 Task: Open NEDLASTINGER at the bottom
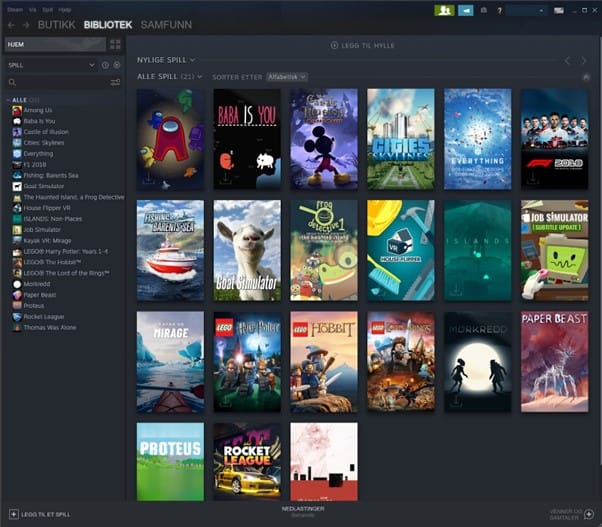[x=303, y=511]
